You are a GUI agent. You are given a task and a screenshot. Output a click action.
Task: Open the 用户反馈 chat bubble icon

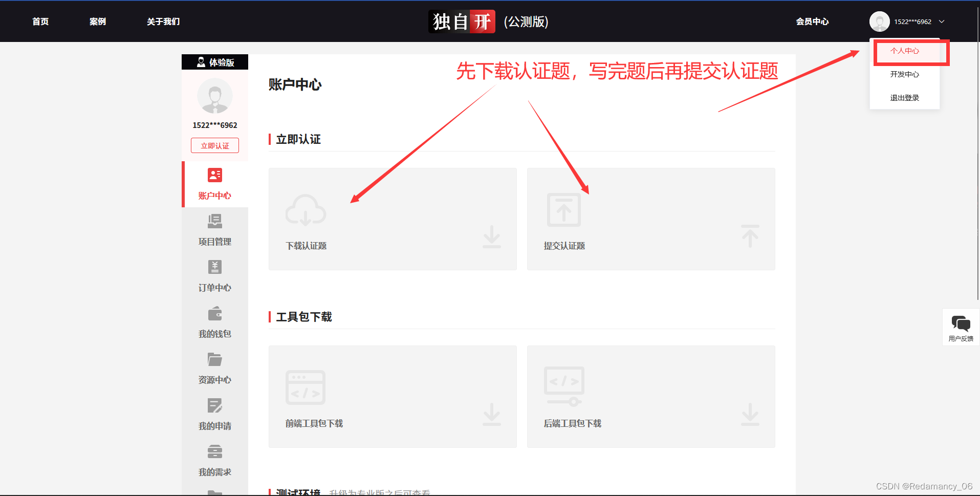[x=961, y=324]
